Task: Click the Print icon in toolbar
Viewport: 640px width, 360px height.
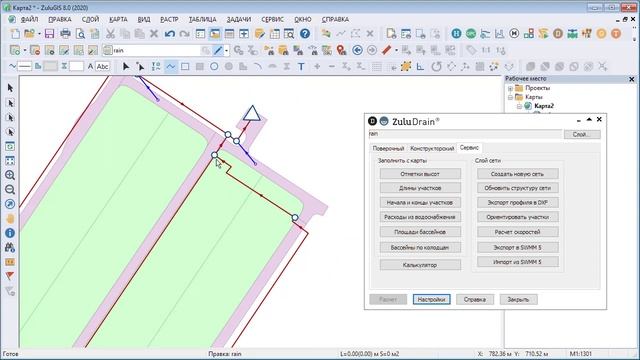Action: click(65, 34)
